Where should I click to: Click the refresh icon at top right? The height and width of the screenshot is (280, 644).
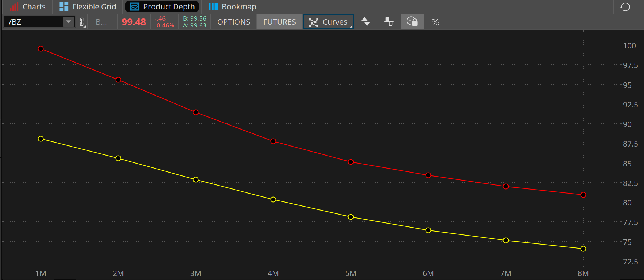625,7
